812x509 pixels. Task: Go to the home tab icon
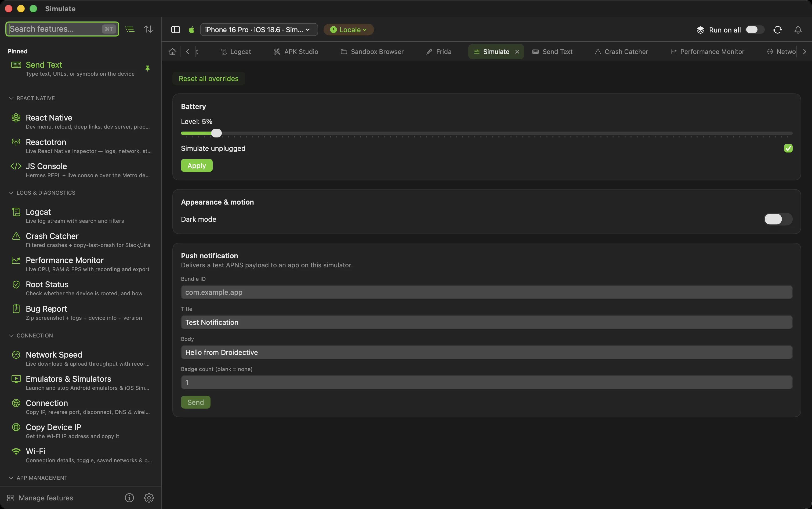pyautogui.click(x=172, y=52)
